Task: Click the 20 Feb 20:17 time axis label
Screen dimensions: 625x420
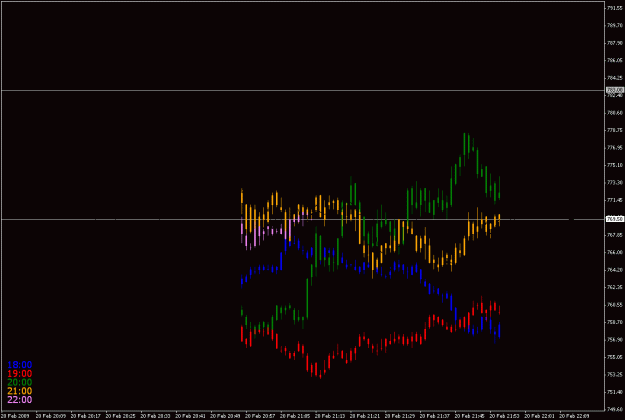Action: coord(85,416)
